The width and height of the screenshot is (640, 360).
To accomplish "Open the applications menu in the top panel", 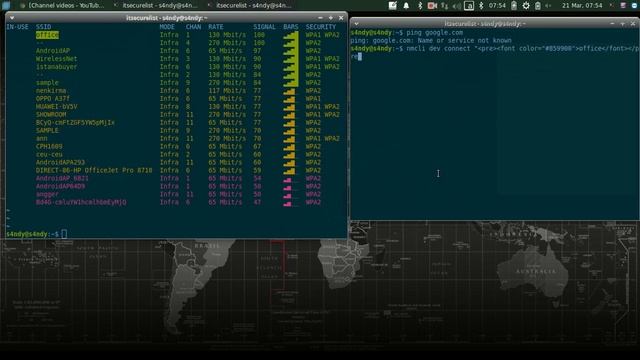I will click(x=6, y=5).
